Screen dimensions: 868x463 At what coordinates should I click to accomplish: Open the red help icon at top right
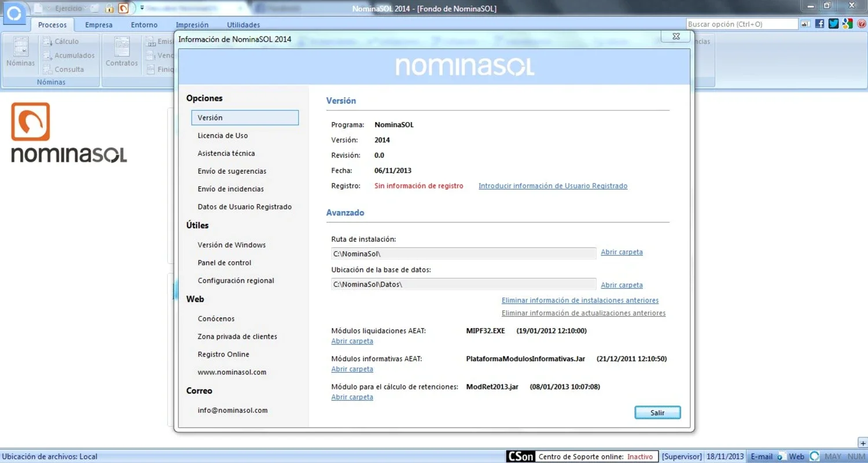coord(862,24)
